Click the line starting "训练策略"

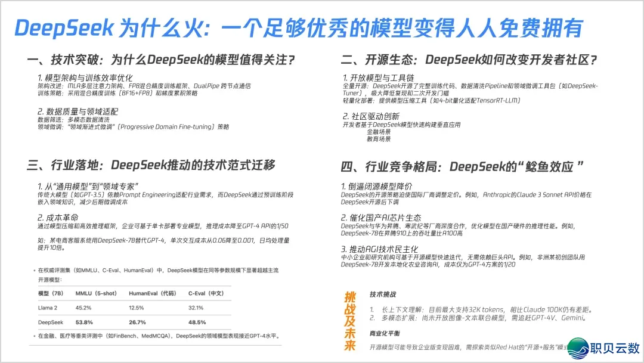(117, 93)
